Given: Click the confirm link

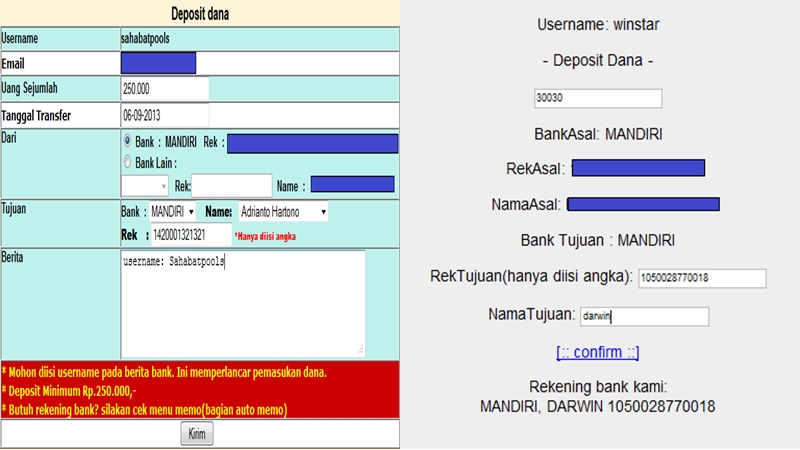Looking at the screenshot, I should (598, 352).
